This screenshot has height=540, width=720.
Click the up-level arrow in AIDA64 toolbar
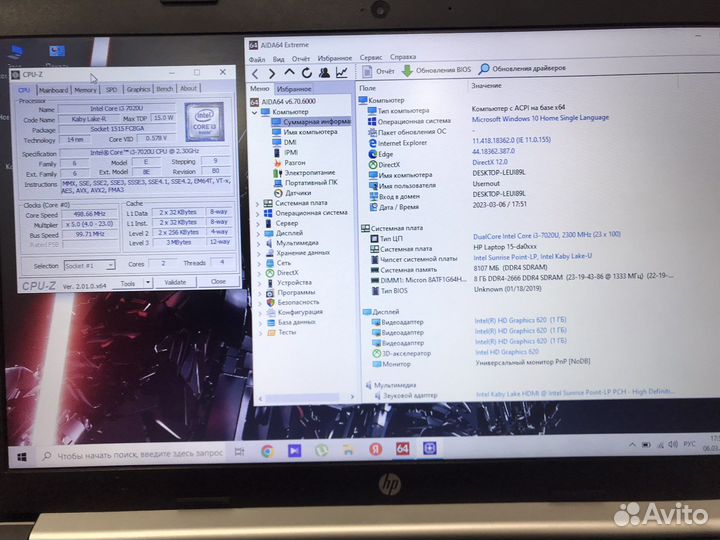point(290,73)
